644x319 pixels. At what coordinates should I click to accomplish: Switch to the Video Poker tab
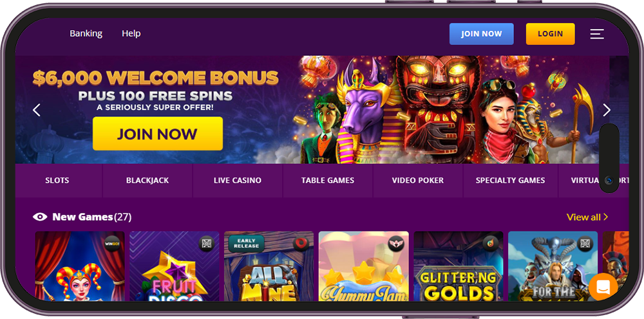pyautogui.click(x=418, y=181)
